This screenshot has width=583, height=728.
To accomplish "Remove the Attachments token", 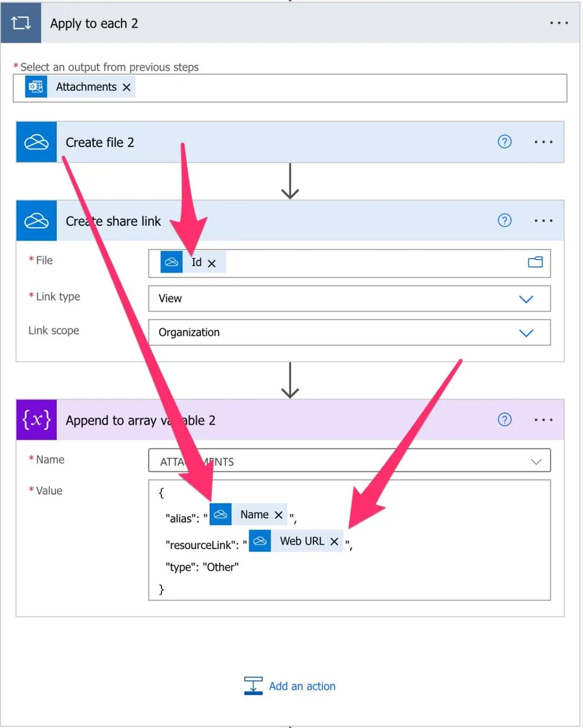I will click(126, 88).
